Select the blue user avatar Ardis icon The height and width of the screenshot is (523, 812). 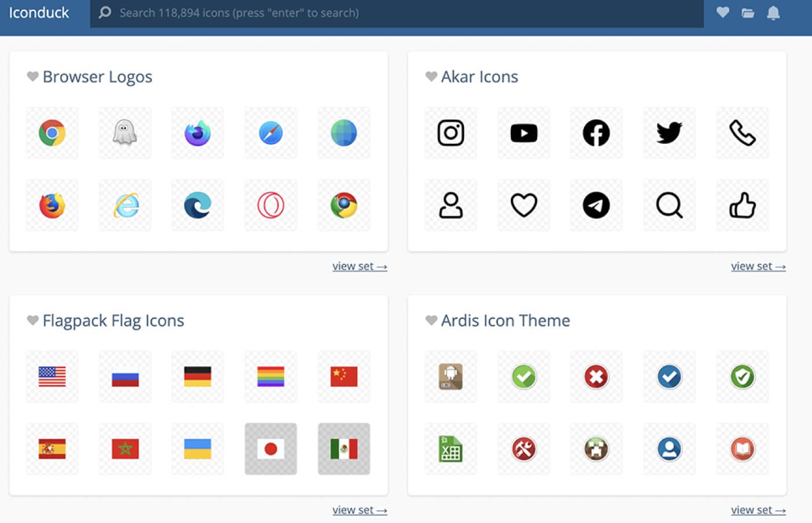pyautogui.click(x=669, y=449)
